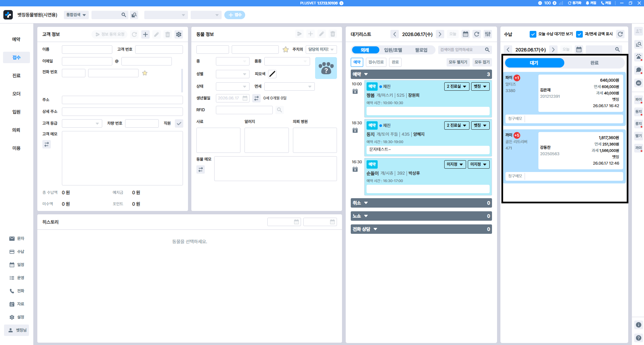644x345 pixels.
Task: Toggle the phone number favorite star
Action: tap(145, 73)
